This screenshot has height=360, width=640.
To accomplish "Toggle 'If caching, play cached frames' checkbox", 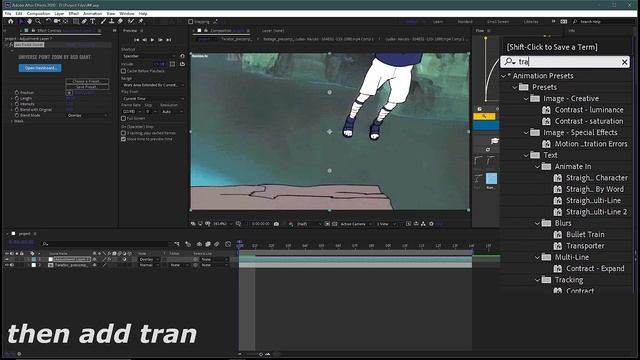I will coord(123,133).
